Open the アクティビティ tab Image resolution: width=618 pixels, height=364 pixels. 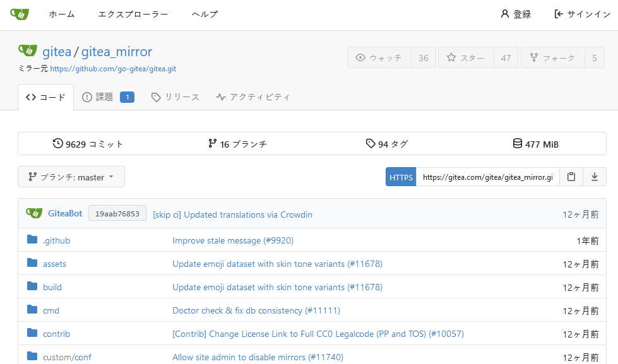pyautogui.click(x=253, y=97)
